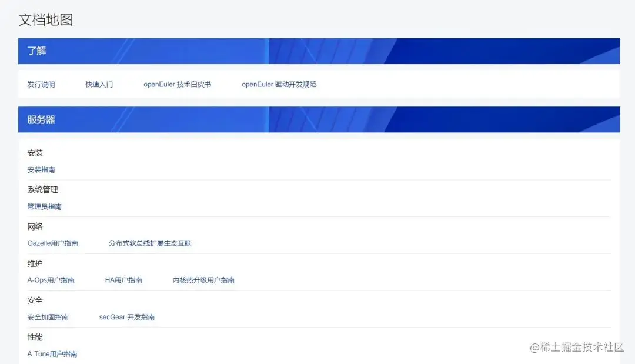
Task: Open the Gazelle用户指南
Action: click(52, 243)
